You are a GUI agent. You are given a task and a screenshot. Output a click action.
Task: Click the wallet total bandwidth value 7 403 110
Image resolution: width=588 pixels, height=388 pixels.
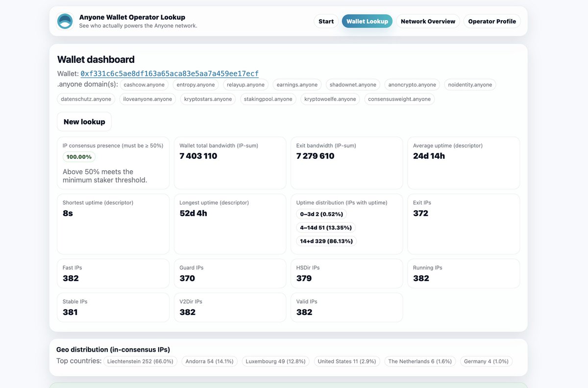click(x=198, y=156)
